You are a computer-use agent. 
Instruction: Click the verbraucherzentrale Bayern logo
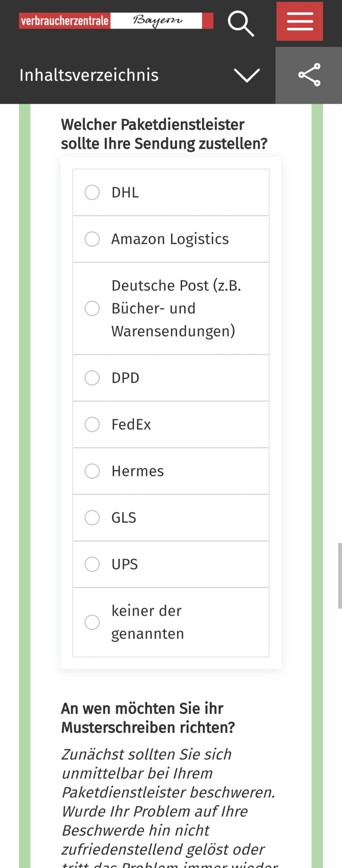tap(116, 21)
